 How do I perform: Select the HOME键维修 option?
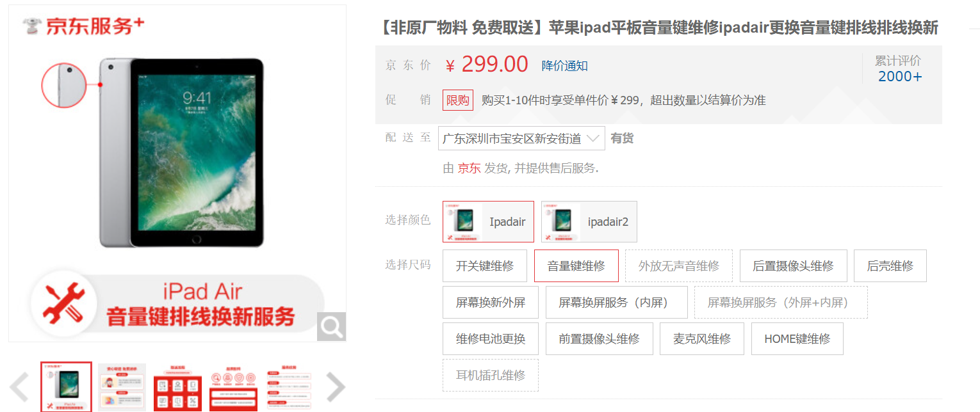797,339
